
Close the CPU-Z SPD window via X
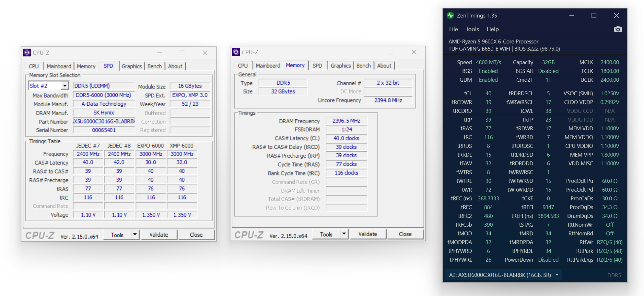205,53
